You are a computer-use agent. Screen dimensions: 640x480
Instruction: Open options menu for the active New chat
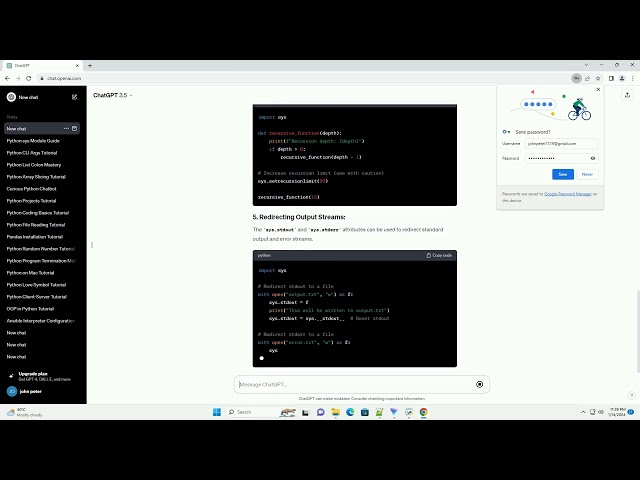(x=66, y=129)
